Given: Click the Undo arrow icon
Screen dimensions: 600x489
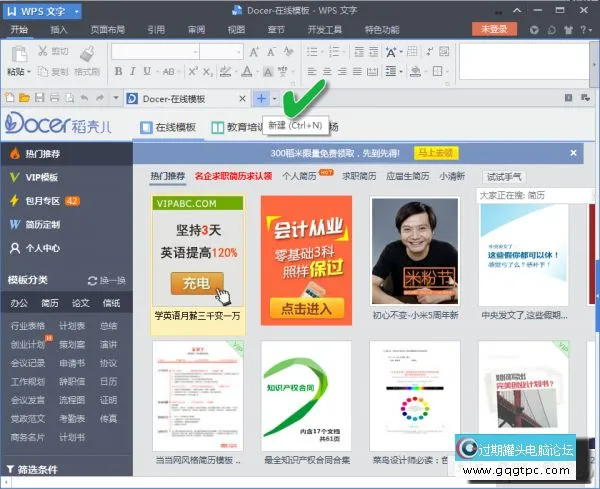Looking at the screenshot, I should point(84,98).
